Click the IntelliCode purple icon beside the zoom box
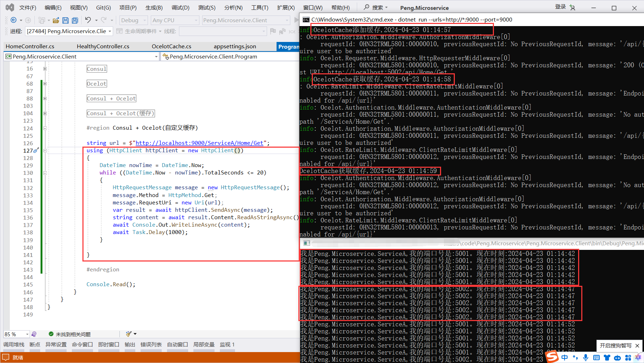 point(34,334)
